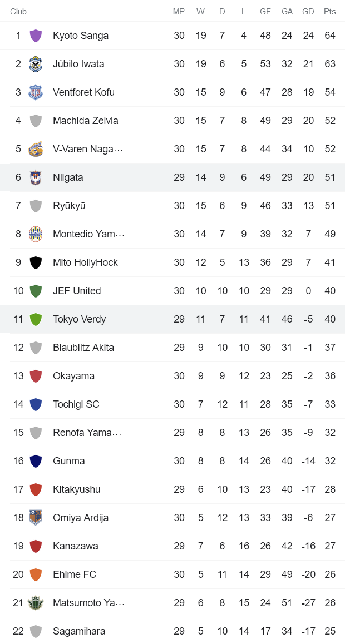345x644 pixels.
Task: Click the JEF United green shield icon
Action: 33,290
